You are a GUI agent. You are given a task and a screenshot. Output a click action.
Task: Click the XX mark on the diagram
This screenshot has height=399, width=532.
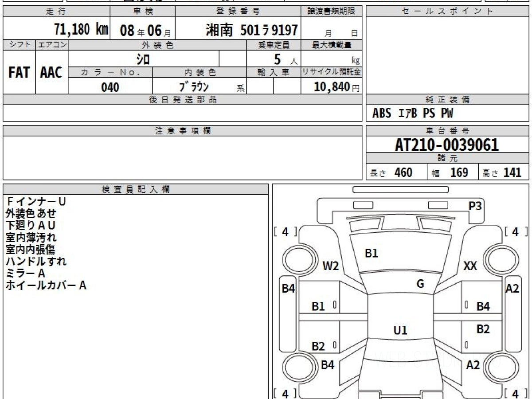tap(470, 266)
